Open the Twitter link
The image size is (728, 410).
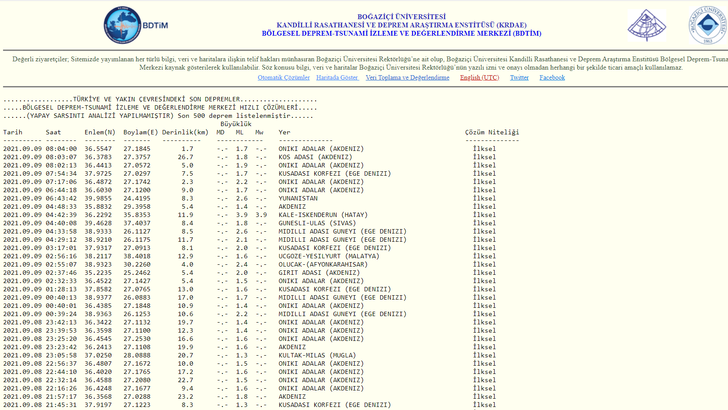pyautogui.click(x=519, y=77)
